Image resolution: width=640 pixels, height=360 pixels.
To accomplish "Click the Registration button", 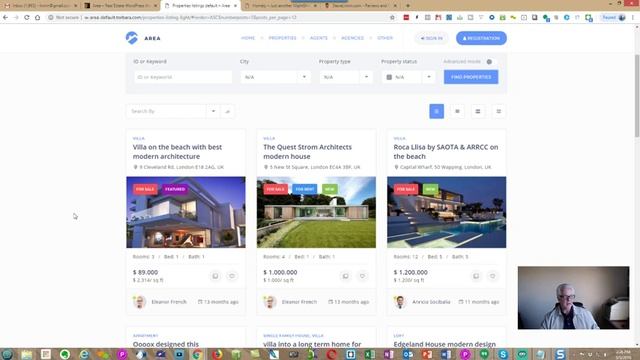I will pyautogui.click(x=481, y=38).
